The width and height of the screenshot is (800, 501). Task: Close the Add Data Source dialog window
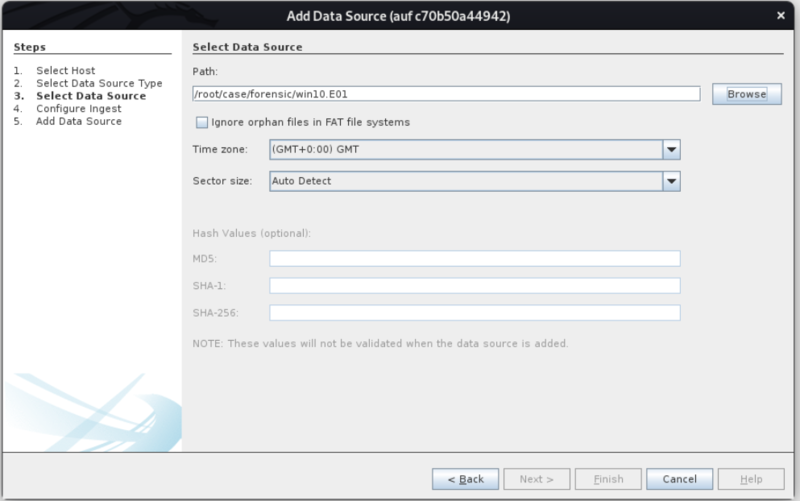[779, 15]
